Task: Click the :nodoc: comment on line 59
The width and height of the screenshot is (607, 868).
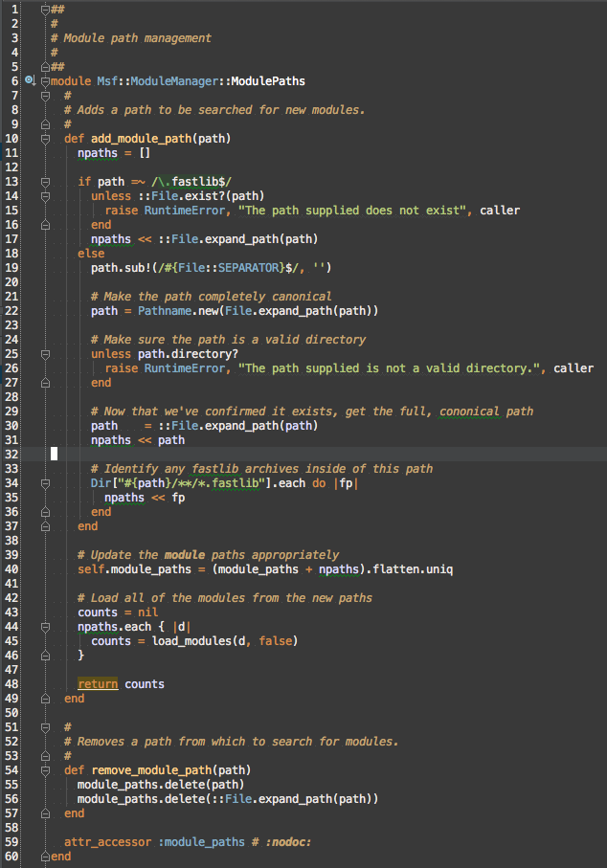Action: (x=281, y=842)
